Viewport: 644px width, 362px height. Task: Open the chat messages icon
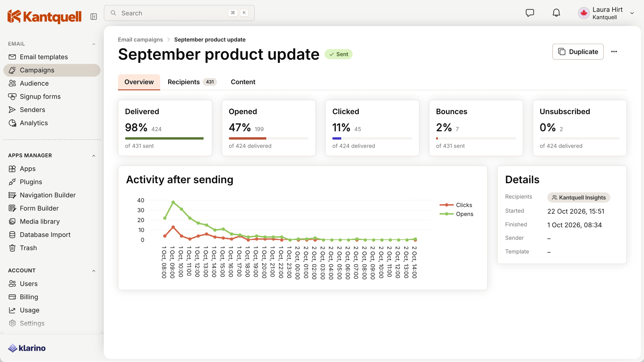point(530,13)
